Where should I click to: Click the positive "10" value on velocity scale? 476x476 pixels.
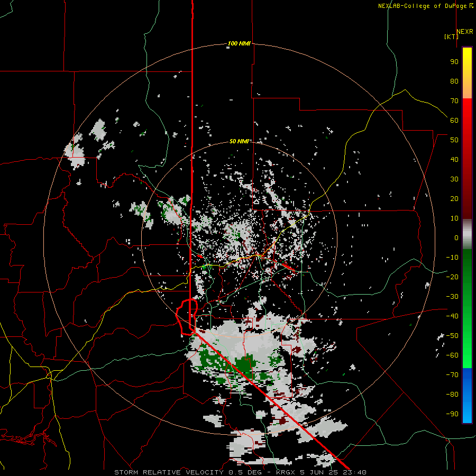tap(454, 218)
